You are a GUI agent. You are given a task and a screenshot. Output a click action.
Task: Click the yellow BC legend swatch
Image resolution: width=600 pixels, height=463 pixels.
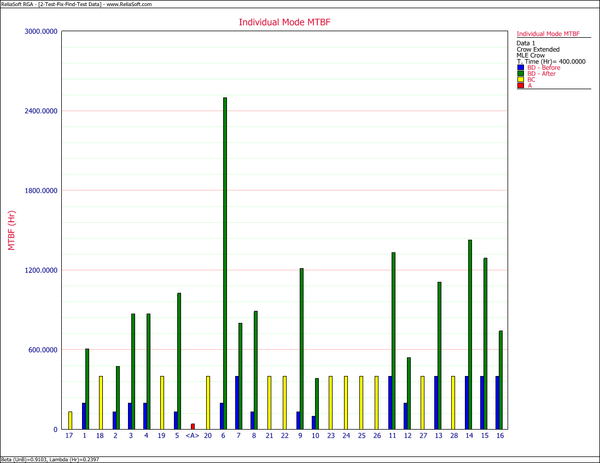(x=520, y=79)
